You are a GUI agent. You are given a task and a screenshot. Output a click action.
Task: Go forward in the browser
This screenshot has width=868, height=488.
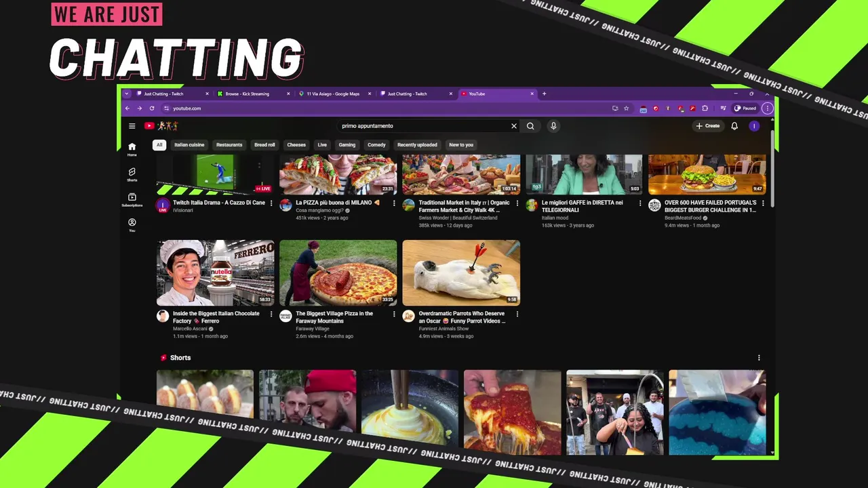(139, 108)
